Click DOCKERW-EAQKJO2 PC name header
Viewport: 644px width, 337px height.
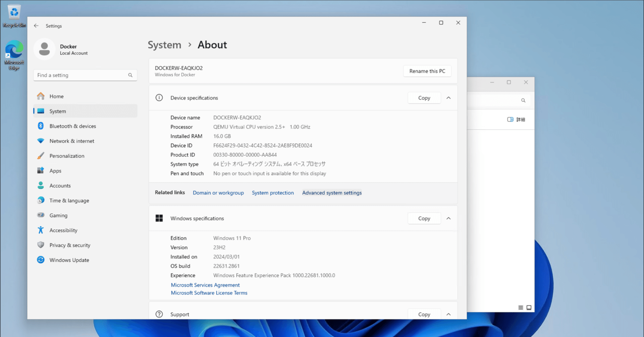pos(179,68)
